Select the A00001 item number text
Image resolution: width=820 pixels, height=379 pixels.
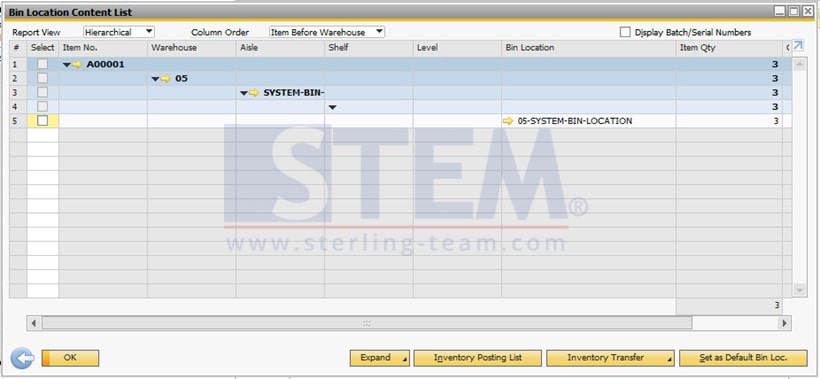[106, 65]
